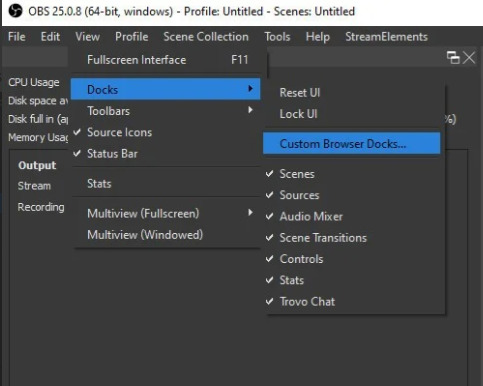Viewport: 483px width, 386px height.
Task: Click the Disk full in label
Action: [x=38, y=119]
